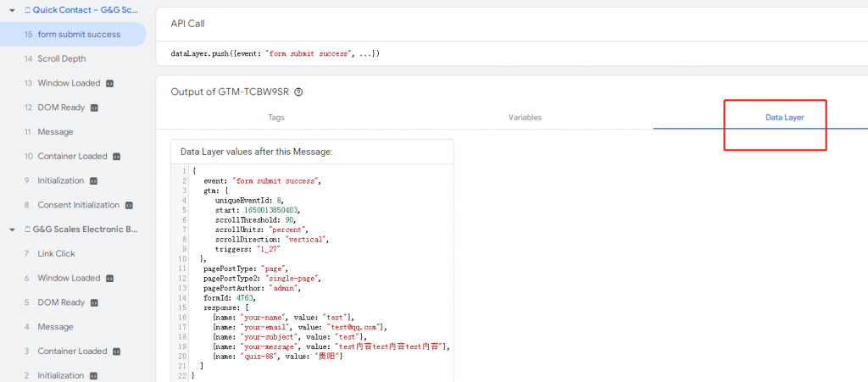Screen dimensions: 868x382
Task: Click the code badge beside Initialization event 9
Action: [93, 180]
